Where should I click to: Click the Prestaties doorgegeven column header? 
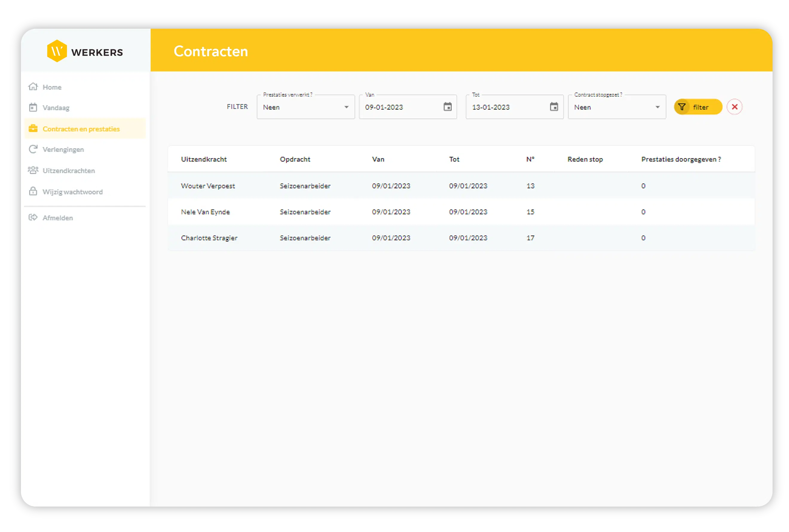[681, 159]
